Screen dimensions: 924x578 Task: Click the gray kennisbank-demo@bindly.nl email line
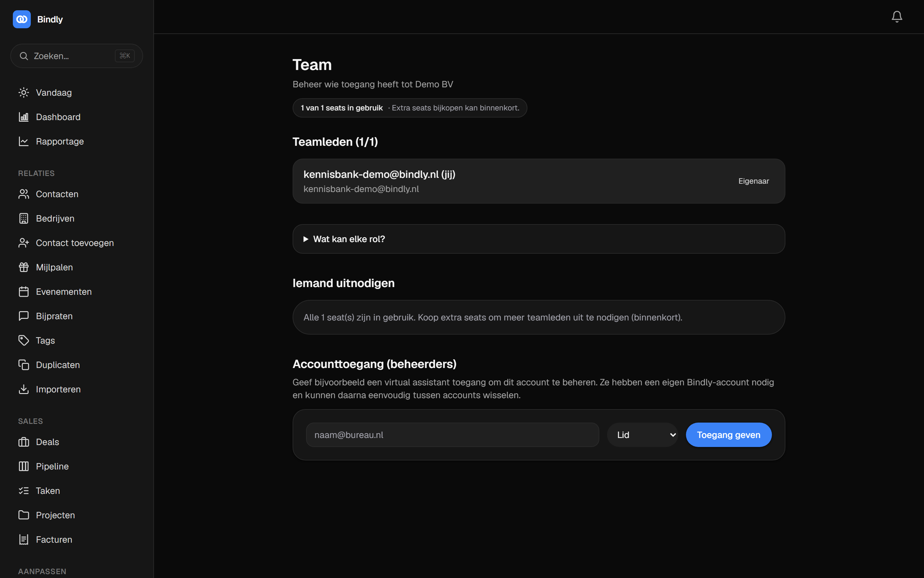click(361, 189)
